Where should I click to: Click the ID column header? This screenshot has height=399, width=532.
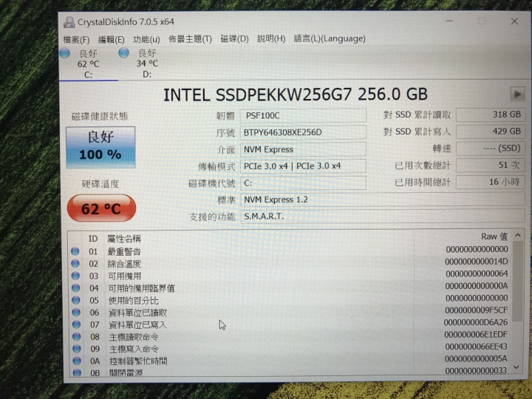pyautogui.click(x=93, y=239)
